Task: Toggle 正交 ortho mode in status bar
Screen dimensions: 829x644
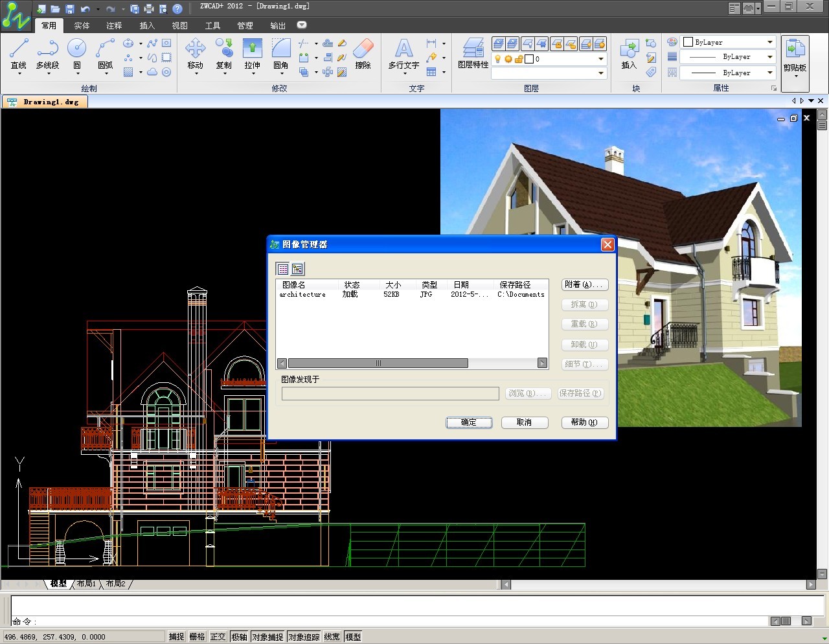Action: 218,637
